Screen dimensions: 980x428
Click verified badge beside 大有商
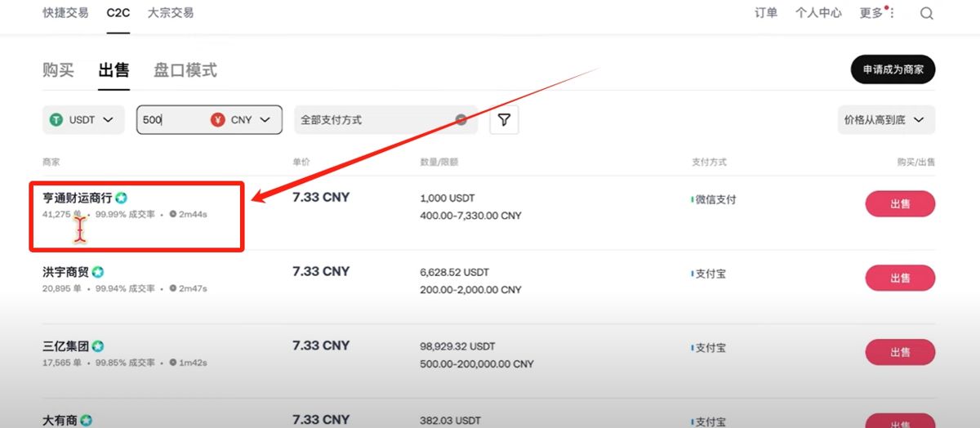click(87, 420)
